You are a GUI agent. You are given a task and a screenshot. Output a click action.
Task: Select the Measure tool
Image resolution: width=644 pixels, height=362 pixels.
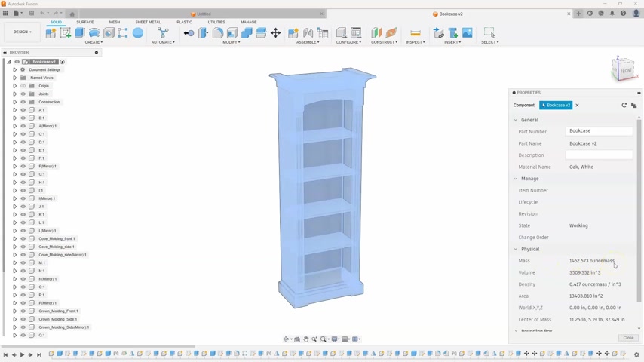tap(416, 33)
